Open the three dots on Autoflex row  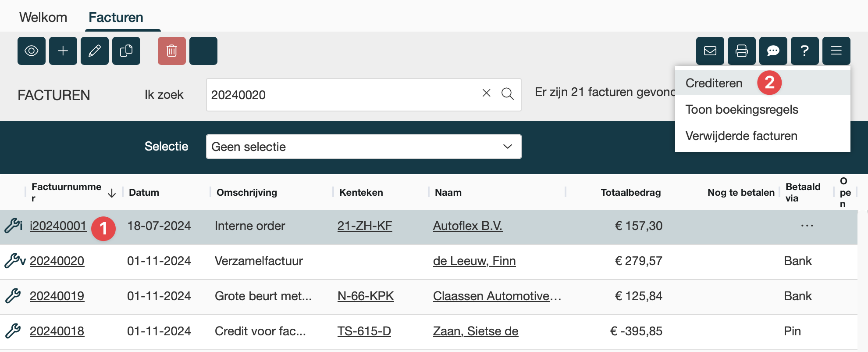coord(807,226)
